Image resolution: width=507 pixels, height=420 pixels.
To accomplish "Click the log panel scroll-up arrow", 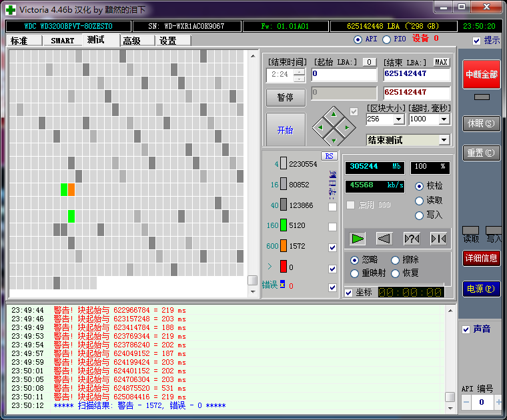I will [450, 311].
